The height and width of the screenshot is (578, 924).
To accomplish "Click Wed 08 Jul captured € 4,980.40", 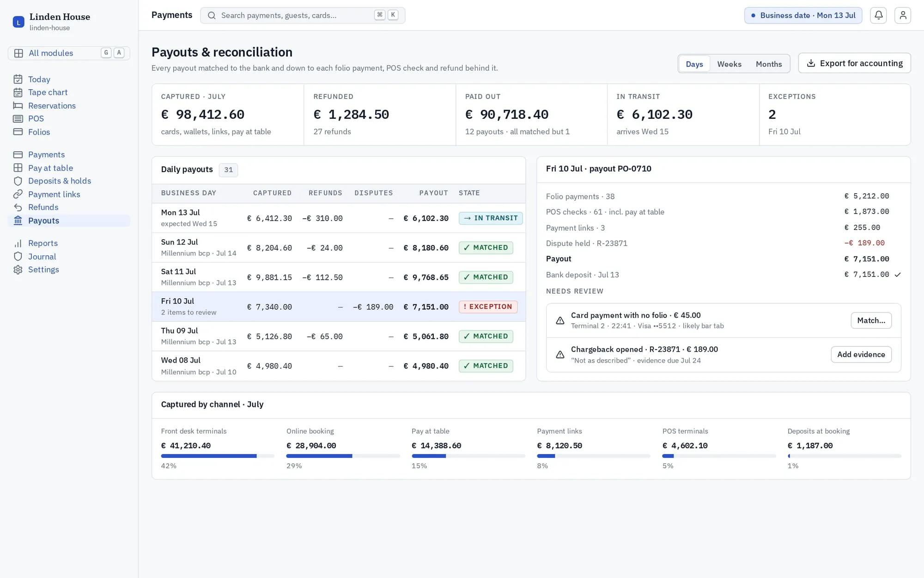I will [269, 366].
